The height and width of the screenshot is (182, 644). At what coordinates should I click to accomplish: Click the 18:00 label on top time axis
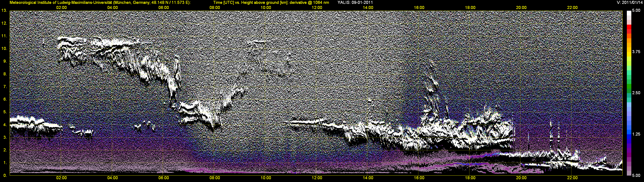(470, 7)
